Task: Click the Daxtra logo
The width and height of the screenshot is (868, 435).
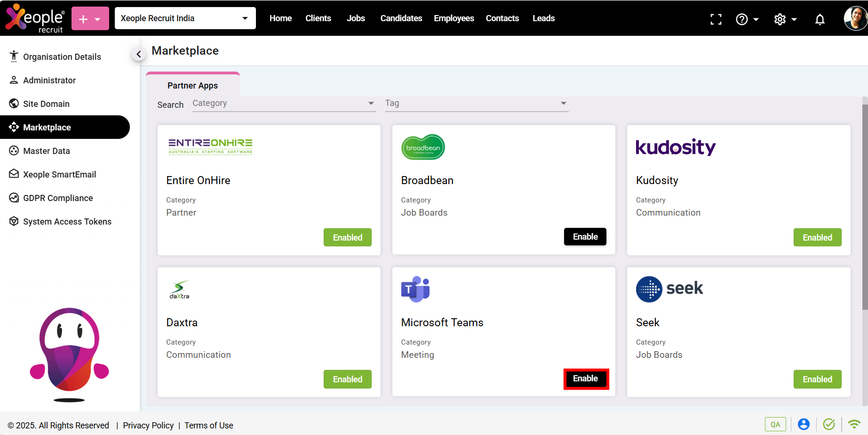Action: (x=179, y=290)
